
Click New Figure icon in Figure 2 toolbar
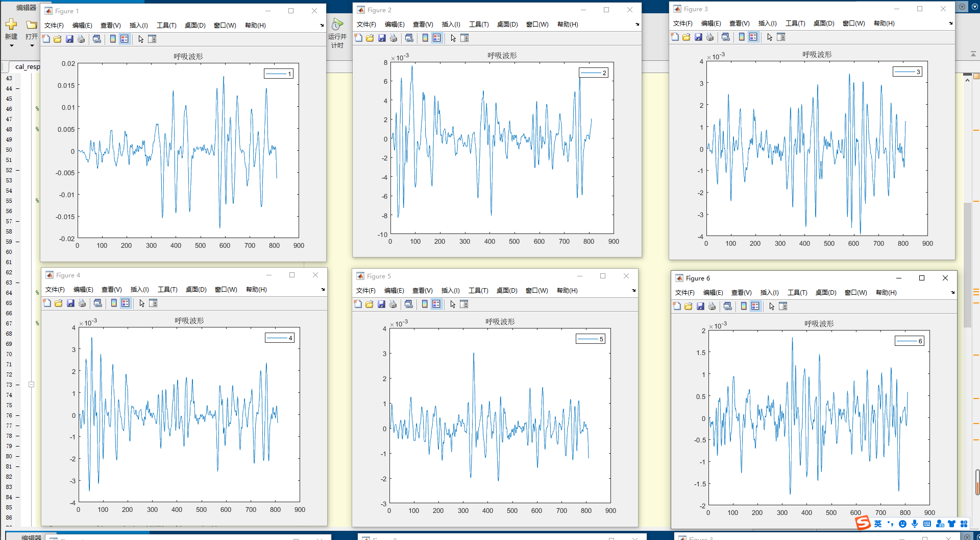(358, 38)
